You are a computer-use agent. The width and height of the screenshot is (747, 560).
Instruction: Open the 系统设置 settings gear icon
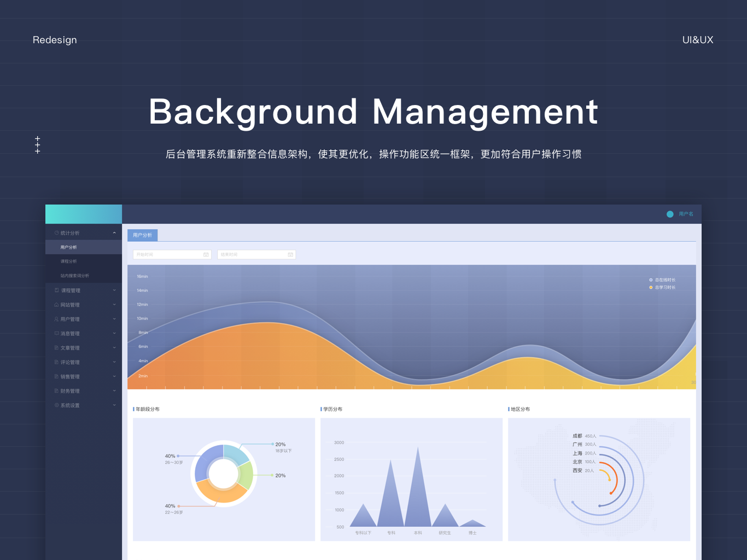(x=56, y=405)
